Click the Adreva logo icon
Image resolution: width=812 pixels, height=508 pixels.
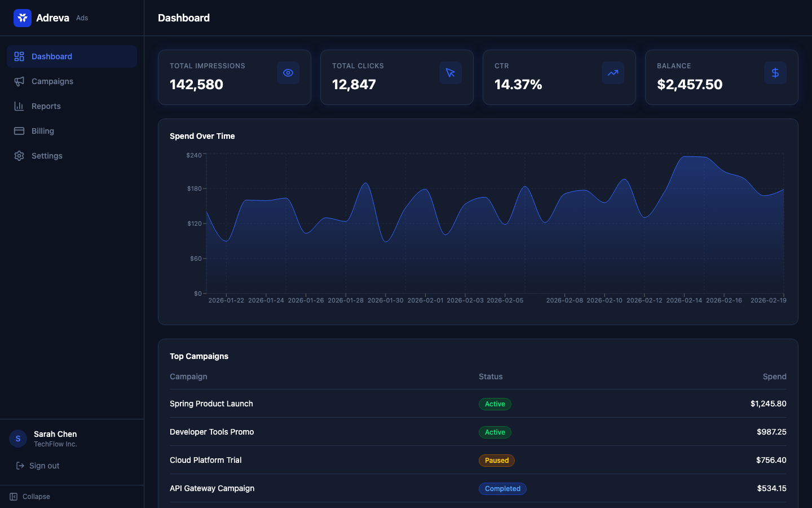(23, 18)
